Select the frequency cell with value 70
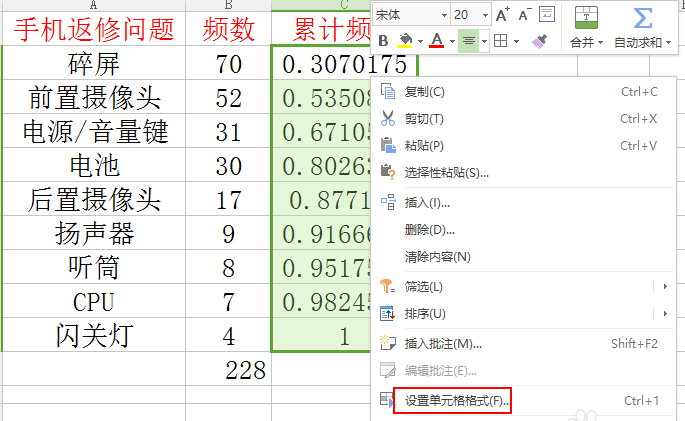685x421 pixels. click(228, 63)
